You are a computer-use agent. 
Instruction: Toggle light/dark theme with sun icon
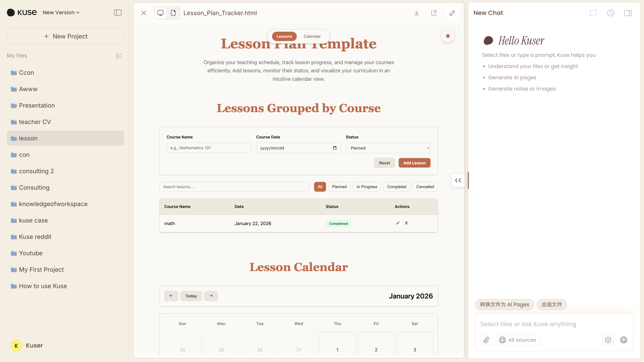(x=448, y=36)
